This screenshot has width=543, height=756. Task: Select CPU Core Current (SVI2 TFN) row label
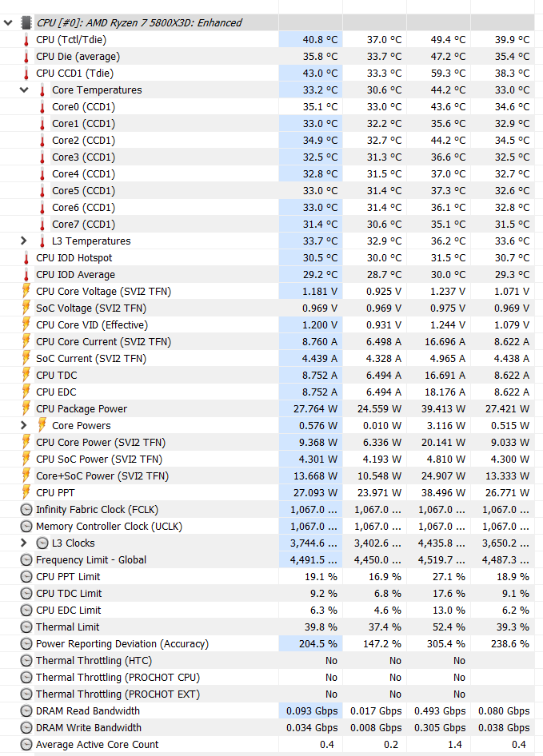tap(103, 342)
